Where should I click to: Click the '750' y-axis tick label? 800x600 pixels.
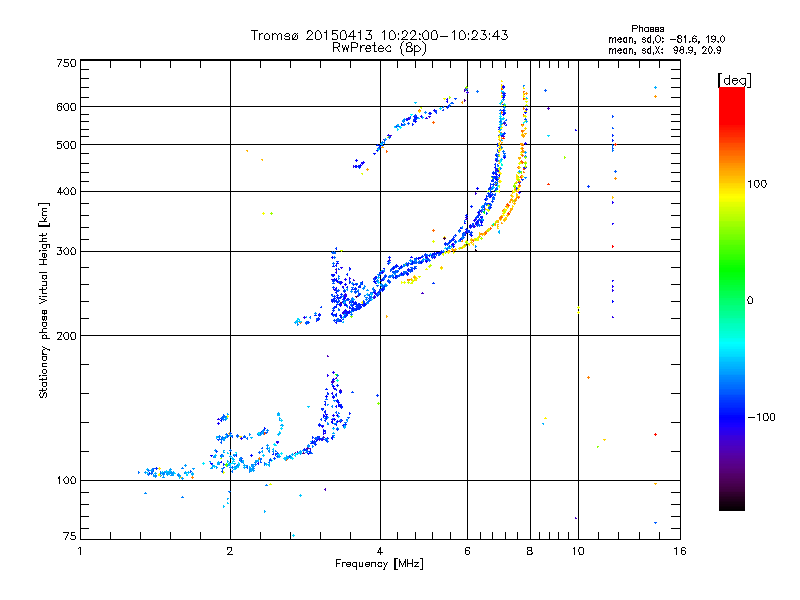coord(67,63)
